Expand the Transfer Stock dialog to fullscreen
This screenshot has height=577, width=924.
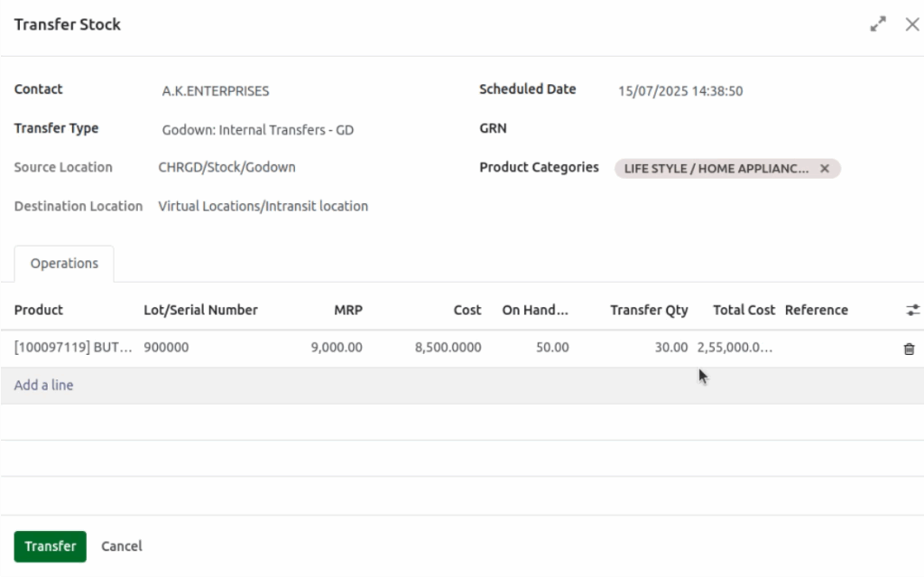(878, 24)
